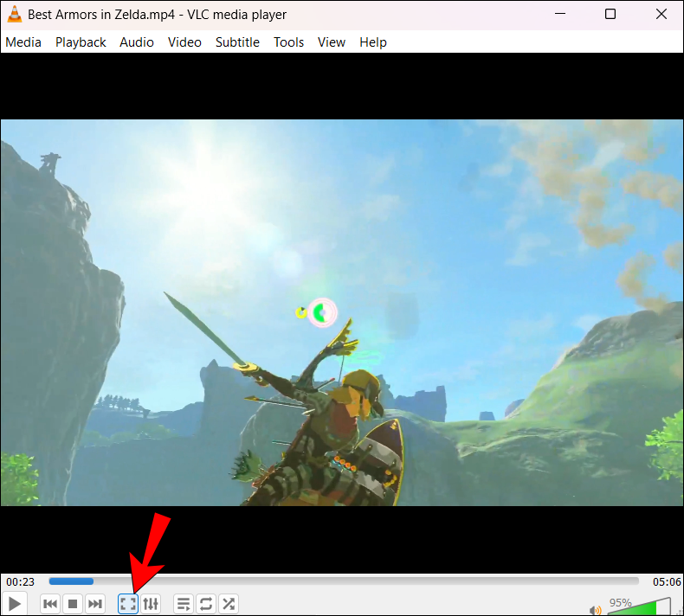The width and height of the screenshot is (684, 616).
Task: Open the Tools menu
Action: click(x=288, y=42)
